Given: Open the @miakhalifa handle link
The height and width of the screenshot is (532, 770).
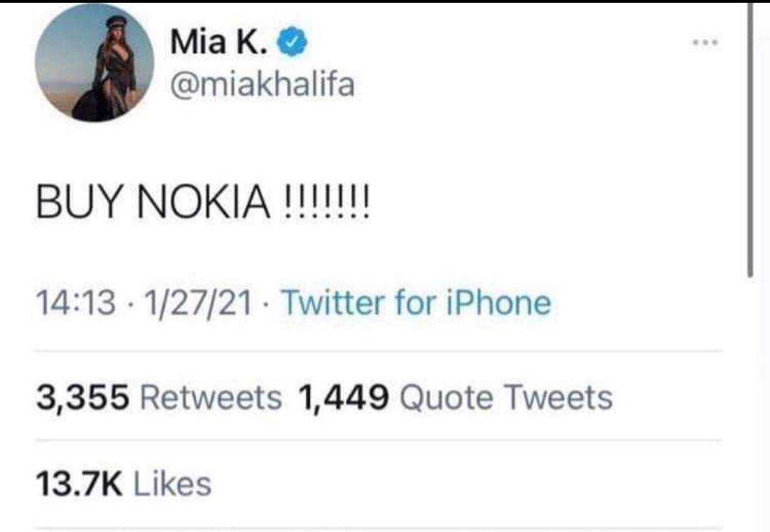Looking at the screenshot, I should click(x=262, y=85).
